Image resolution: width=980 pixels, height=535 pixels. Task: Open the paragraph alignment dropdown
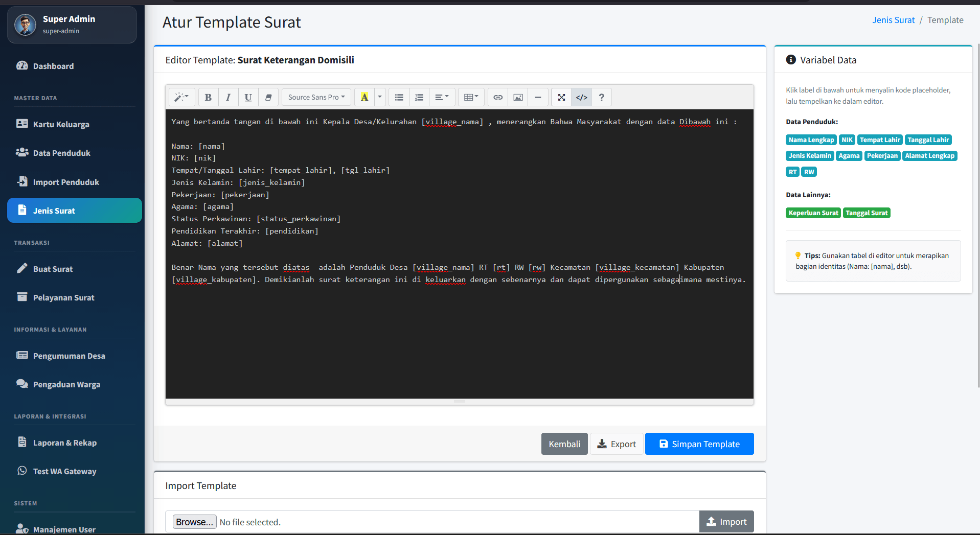(442, 97)
